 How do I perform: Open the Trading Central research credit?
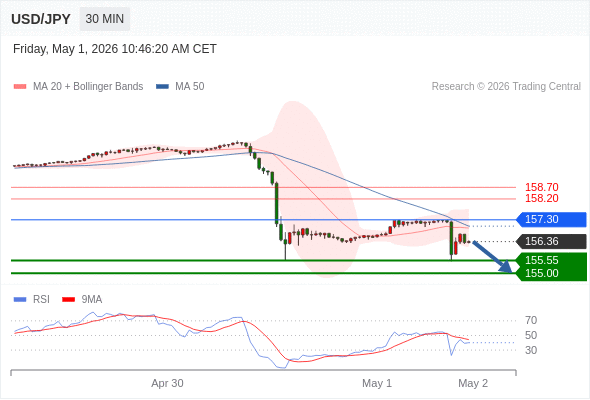[x=506, y=87]
